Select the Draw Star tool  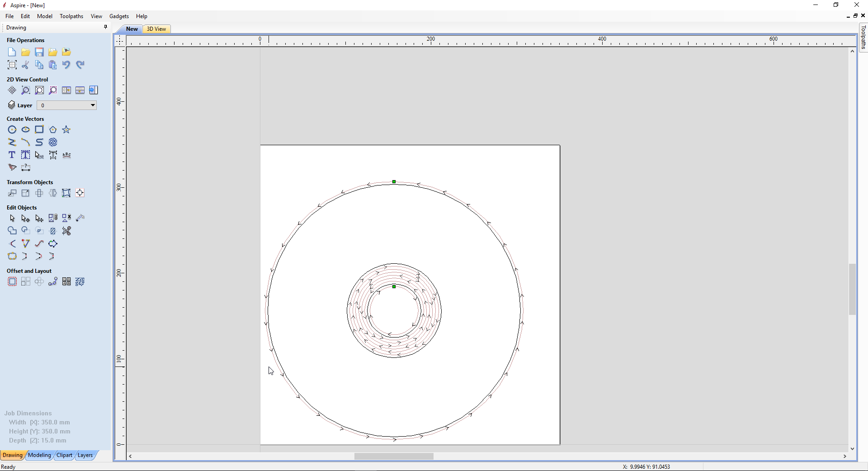[x=66, y=129]
